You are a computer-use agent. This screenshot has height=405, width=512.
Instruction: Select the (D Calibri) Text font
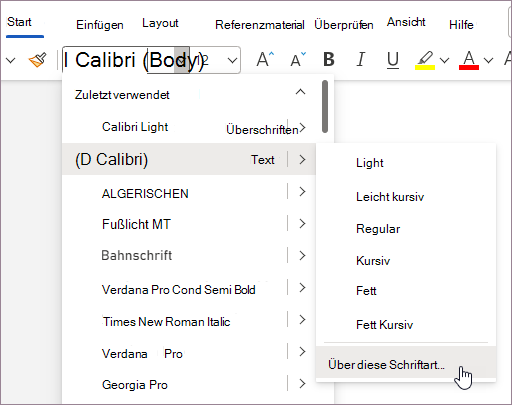point(175,159)
